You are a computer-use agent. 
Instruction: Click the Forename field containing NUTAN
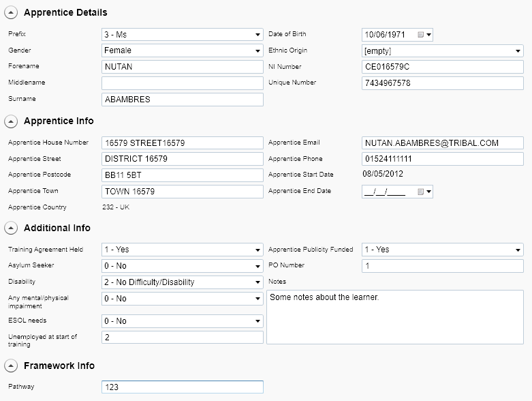(182, 67)
